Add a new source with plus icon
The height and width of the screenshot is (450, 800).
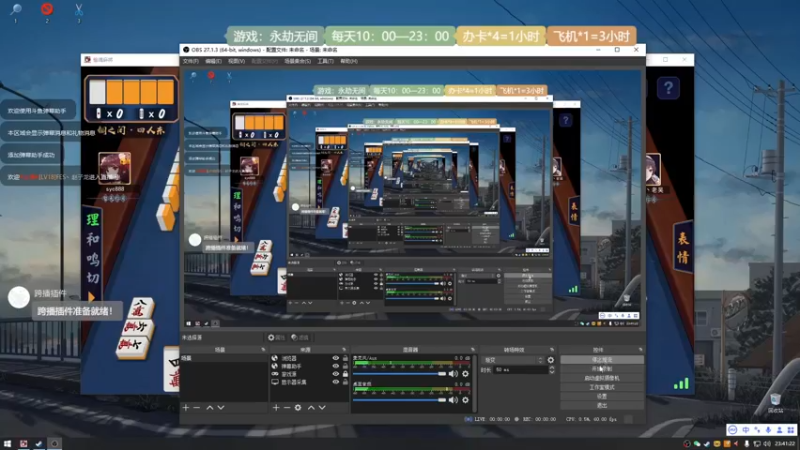[276, 408]
